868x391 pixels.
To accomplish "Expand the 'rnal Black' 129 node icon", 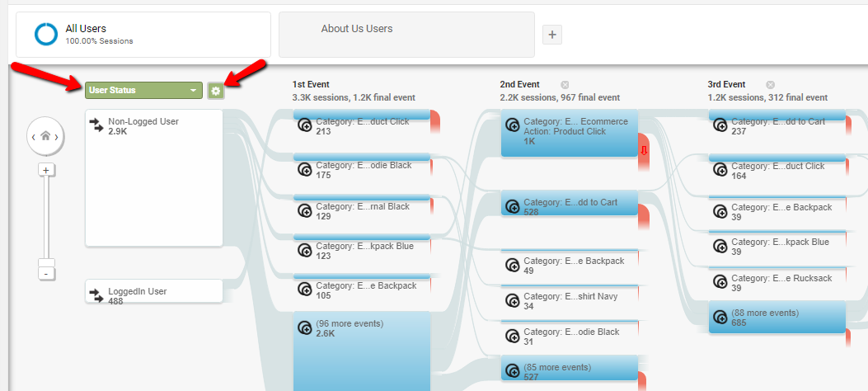I will point(304,210).
